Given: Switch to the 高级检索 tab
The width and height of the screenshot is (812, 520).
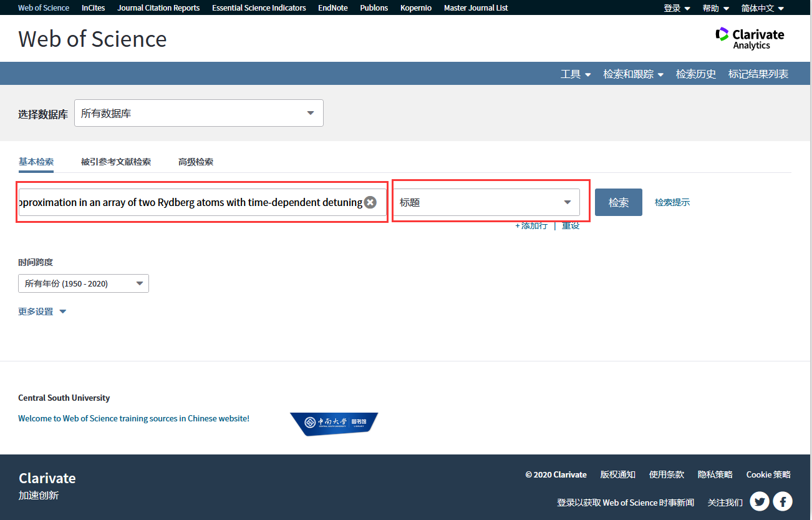Looking at the screenshot, I should pos(196,162).
